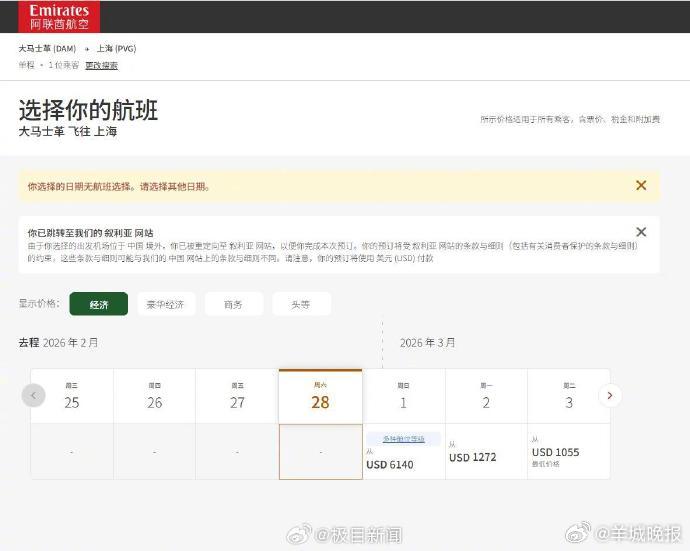Pick March 3 date header
The width and height of the screenshot is (690, 551).
(569, 397)
